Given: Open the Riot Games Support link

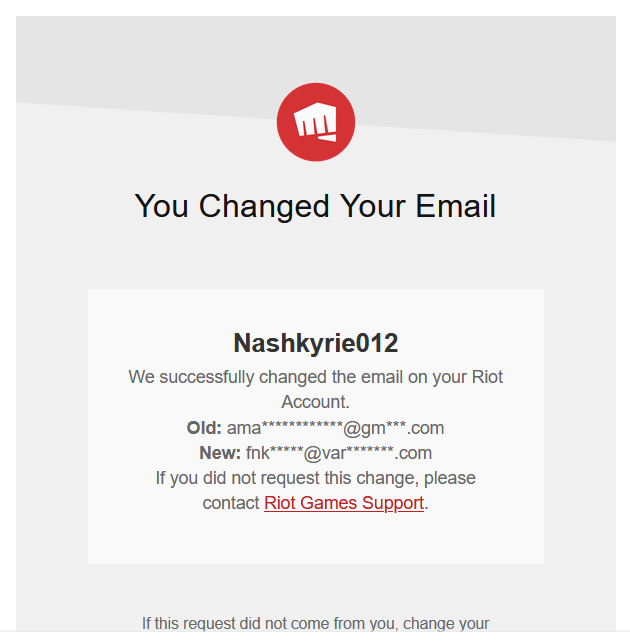Looking at the screenshot, I should (344, 503).
